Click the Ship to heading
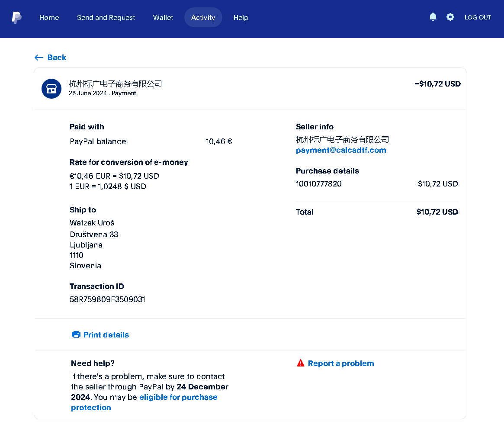The height and width of the screenshot is (437, 504). click(x=83, y=210)
